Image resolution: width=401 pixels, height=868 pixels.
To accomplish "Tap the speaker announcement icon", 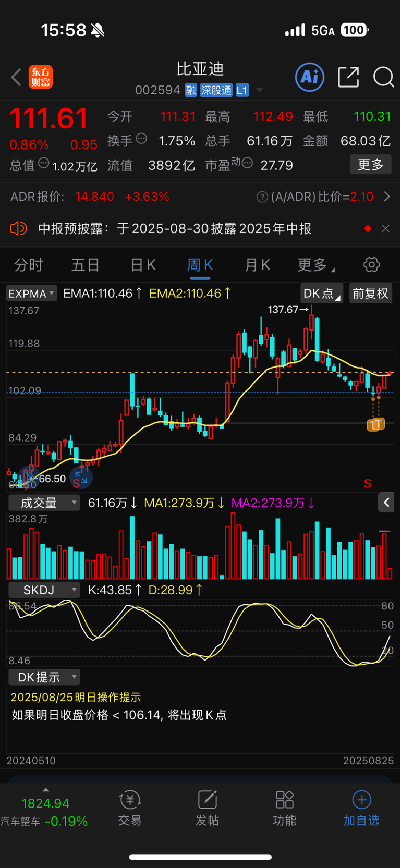I will (x=19, y=228).
